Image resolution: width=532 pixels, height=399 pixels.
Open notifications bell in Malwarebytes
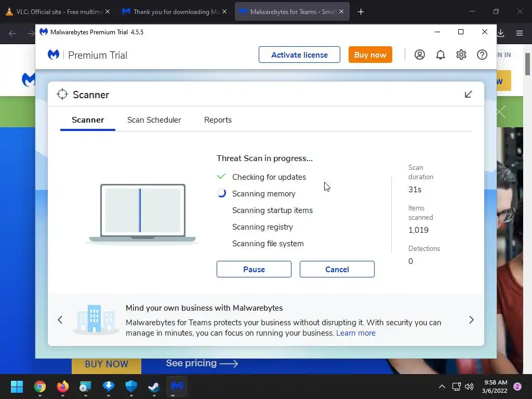(x=440, y=55)
